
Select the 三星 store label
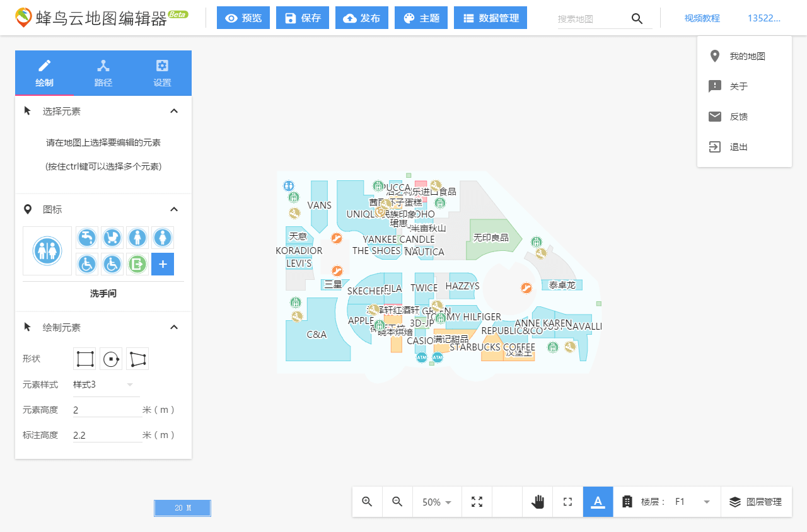coord(333,284)
